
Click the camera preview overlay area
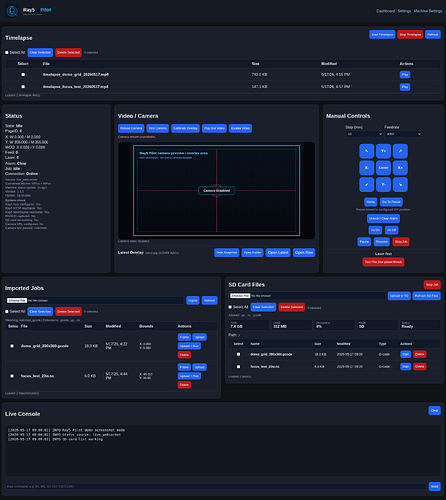point(217,190)
